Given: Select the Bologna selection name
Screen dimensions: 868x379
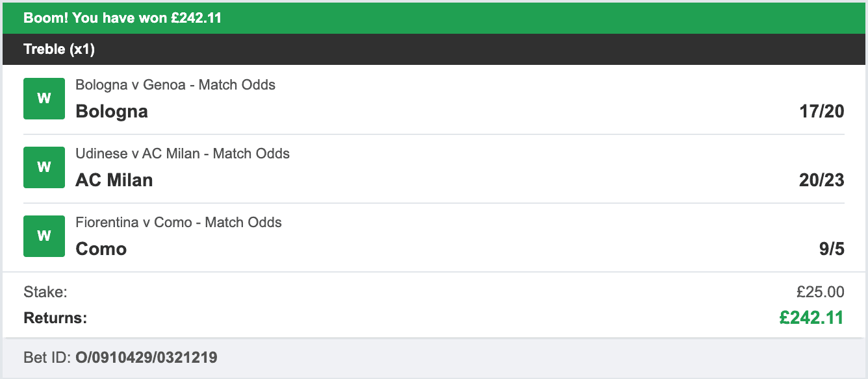Looking at the screenshot, I should pyautogui.click(x=112, y=112).
